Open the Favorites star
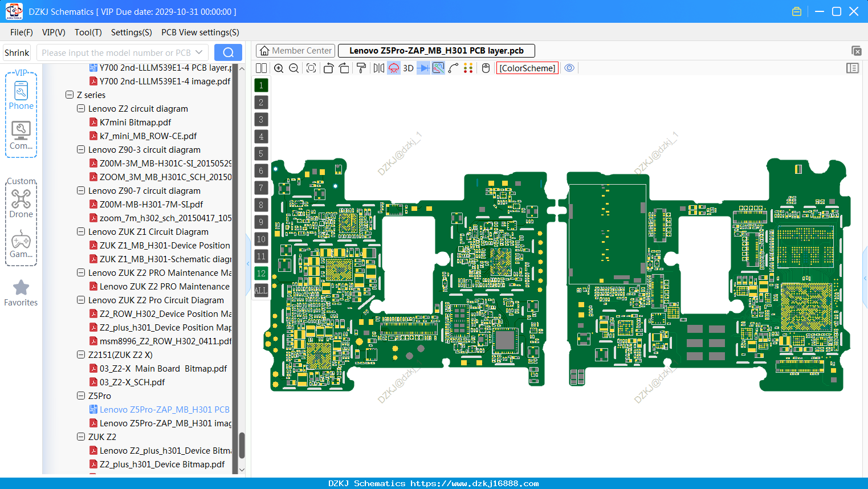Screen dimensions: 868x489 [21, 293]
